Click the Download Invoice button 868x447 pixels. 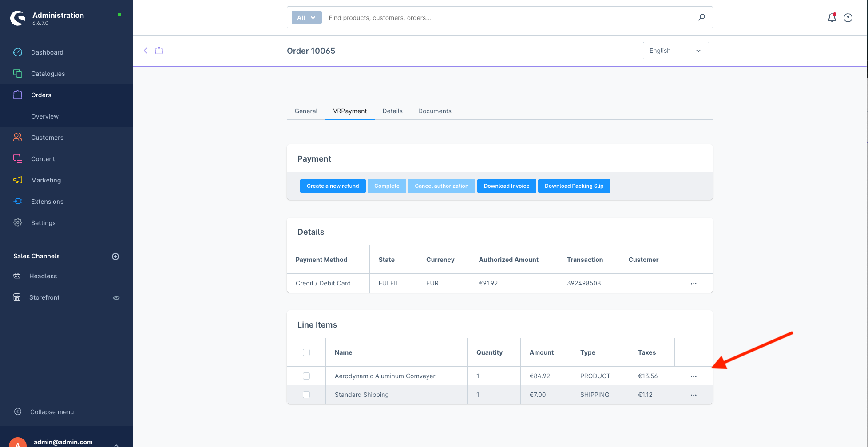click(x=506, y=186)
